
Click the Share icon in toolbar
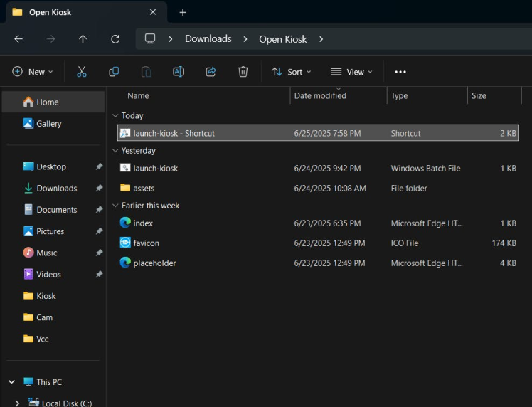[x=211, y=72]
